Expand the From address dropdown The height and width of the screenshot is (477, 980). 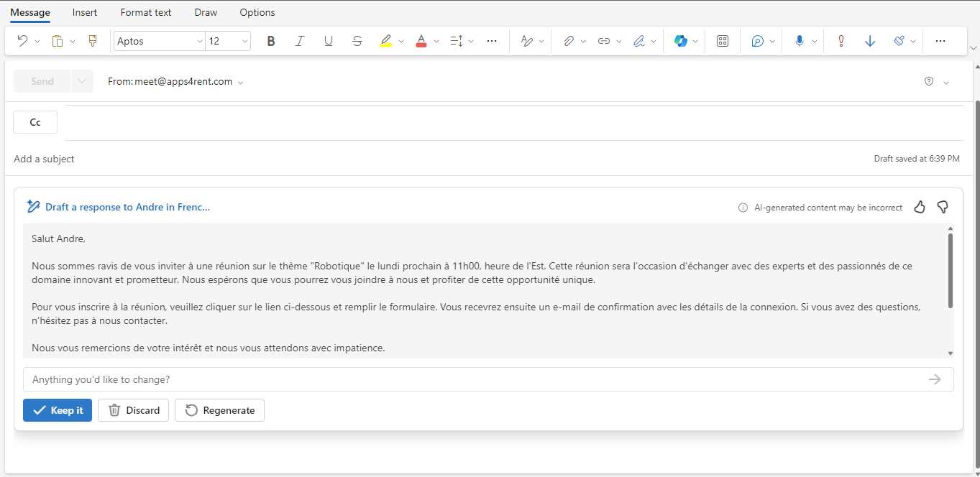click(241, 83)
